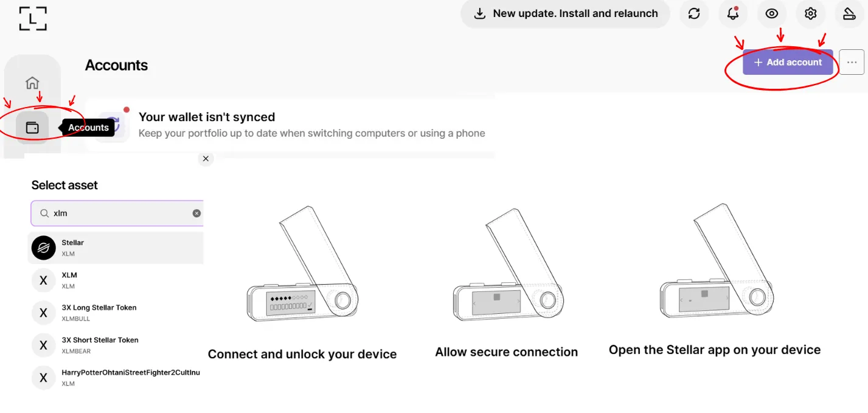Select the XLM token entry
Screen dimensions: 868x413
click(x=116, y=280)
